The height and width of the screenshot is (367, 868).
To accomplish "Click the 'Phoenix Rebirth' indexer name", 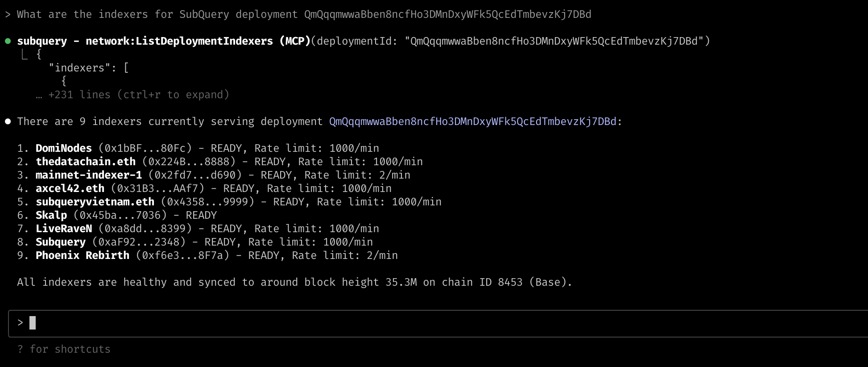I will click(x=83, y=255).
